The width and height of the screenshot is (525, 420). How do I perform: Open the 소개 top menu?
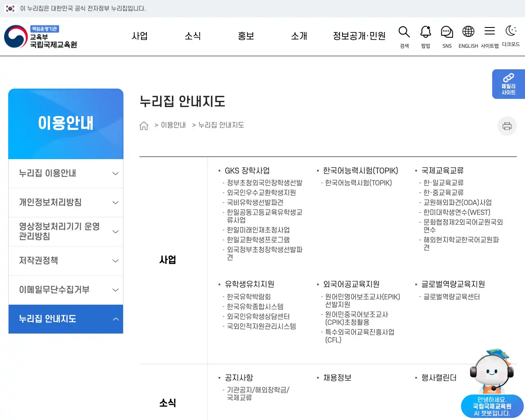point(299,36)
